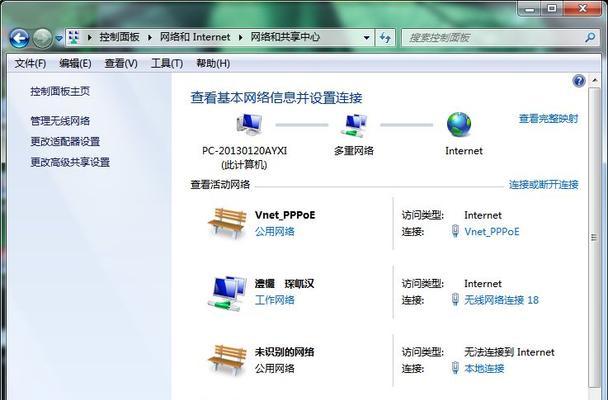608x400 pixels.
Task: Maximize the window
Action: click(552, 9)
